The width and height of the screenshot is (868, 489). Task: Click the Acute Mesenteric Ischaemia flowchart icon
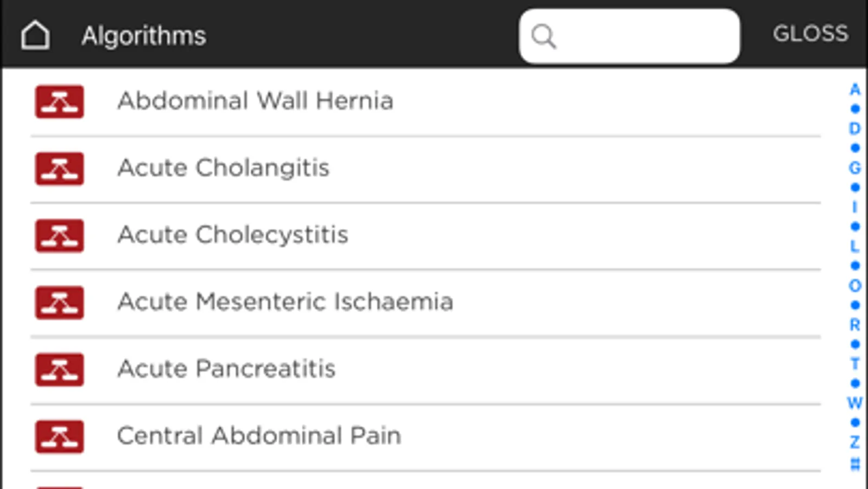(x=60, y=302)
